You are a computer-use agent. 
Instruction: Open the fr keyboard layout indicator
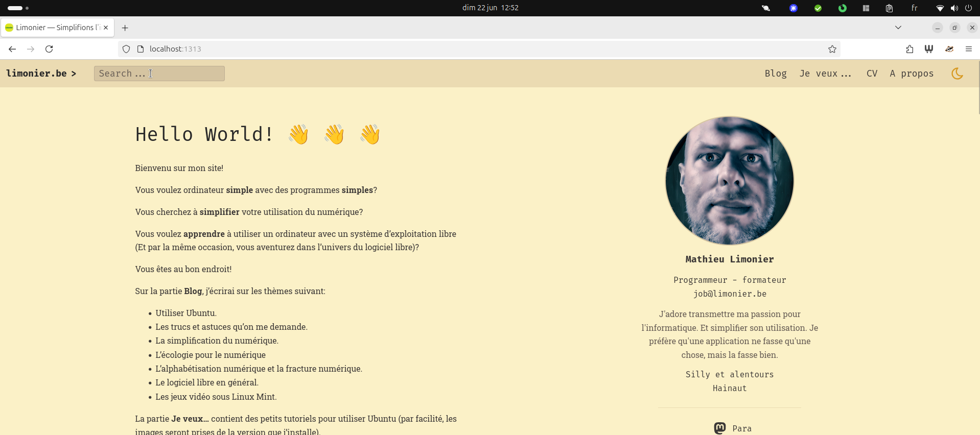coord(914,8)
